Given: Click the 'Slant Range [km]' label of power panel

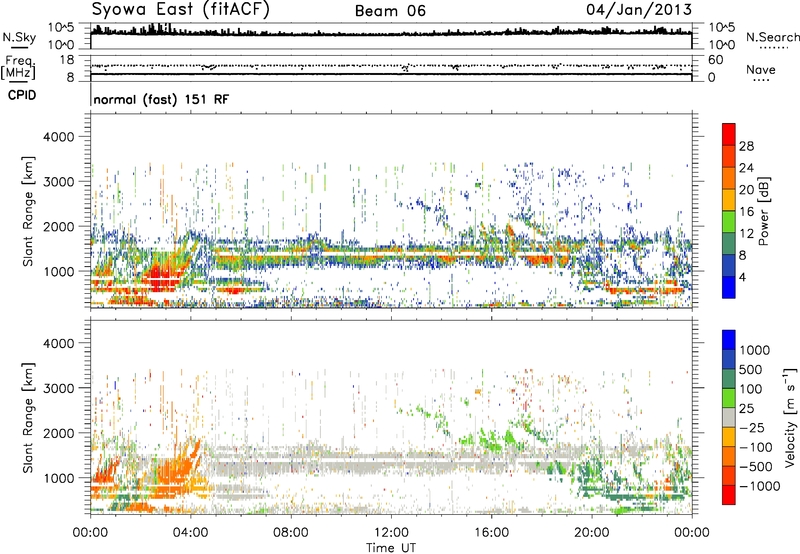Looking at the screenshot, I should tap(28, 211).
